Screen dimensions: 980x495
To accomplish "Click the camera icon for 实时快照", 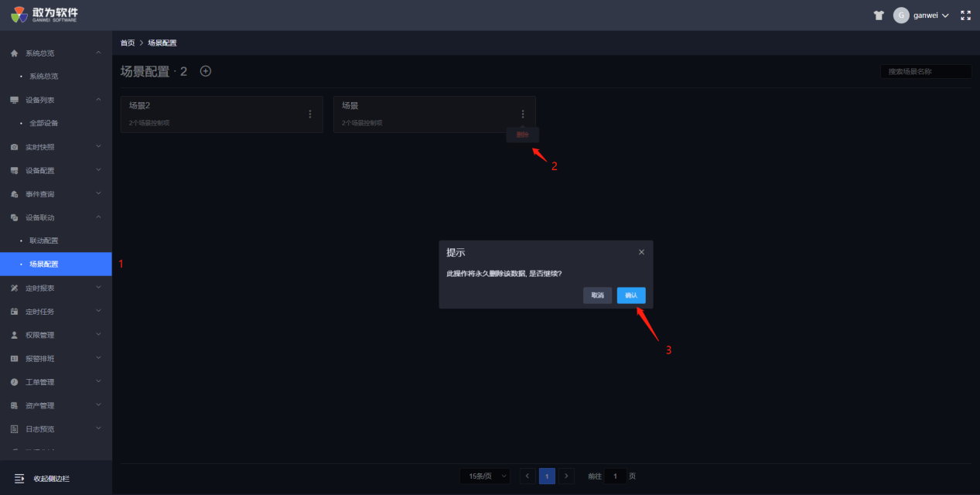I will 14,147.
